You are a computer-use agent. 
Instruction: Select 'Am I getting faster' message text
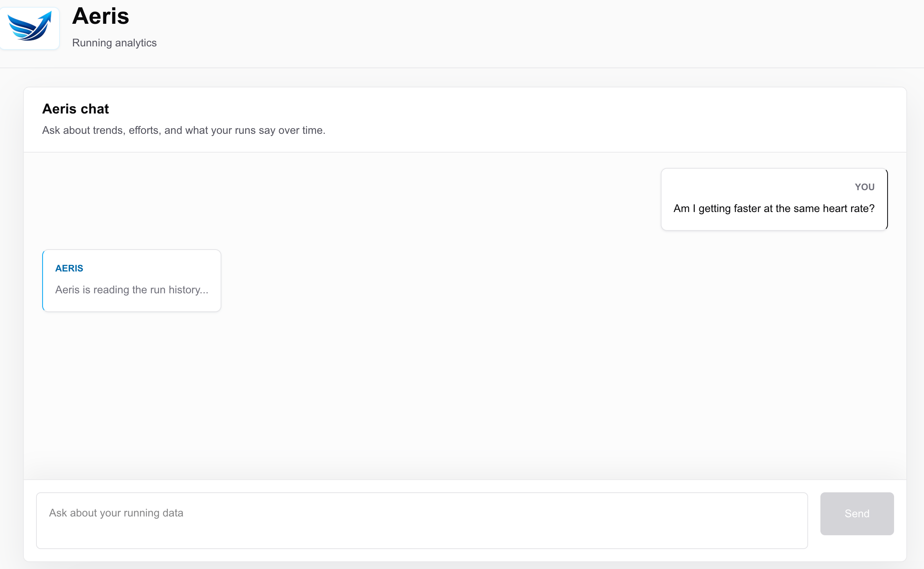pos(774,209)
